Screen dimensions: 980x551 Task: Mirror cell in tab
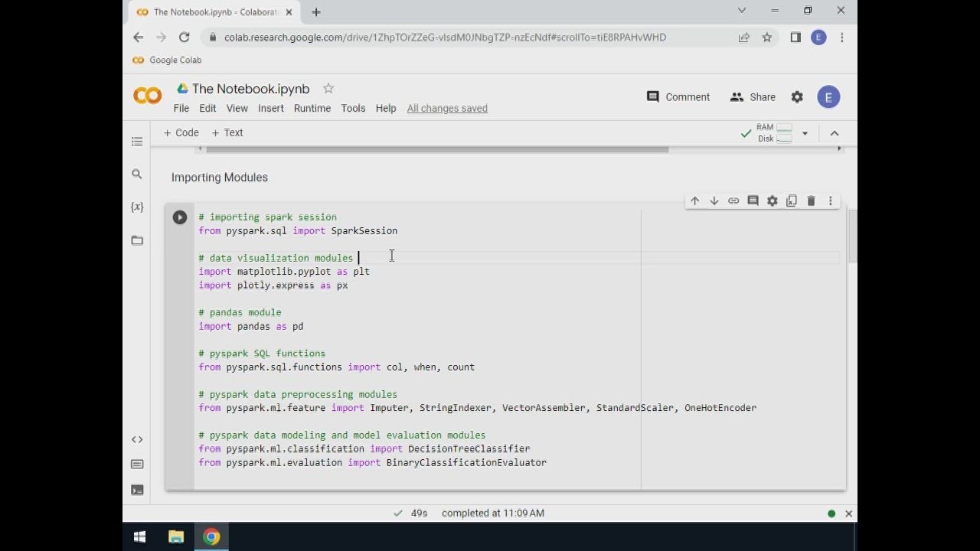[x=792, y=201]
